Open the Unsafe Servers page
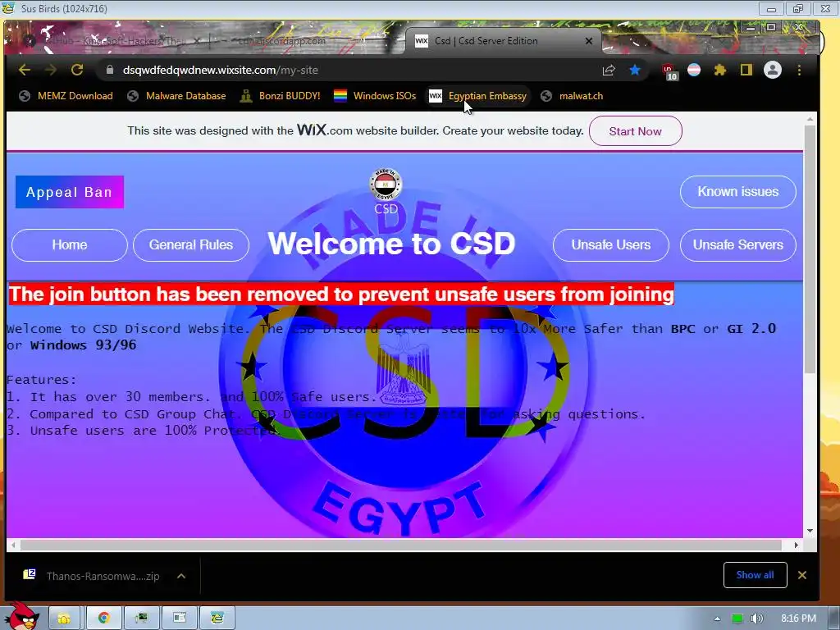 point(738,244)
